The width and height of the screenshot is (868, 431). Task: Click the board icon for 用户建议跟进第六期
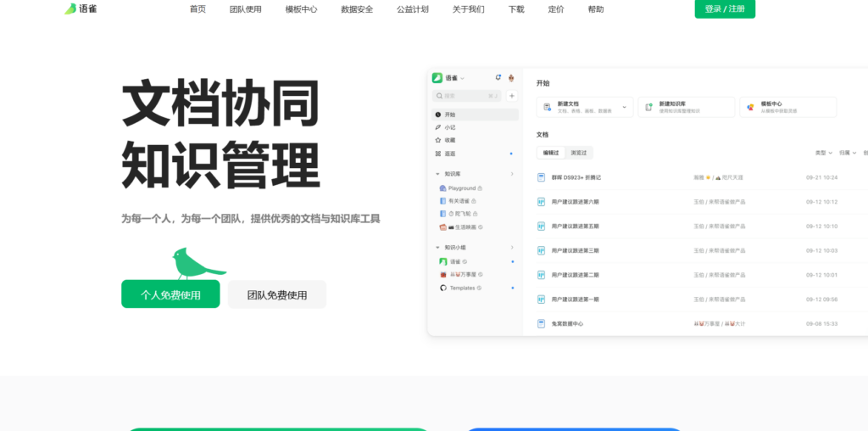[x=542, y=202]
